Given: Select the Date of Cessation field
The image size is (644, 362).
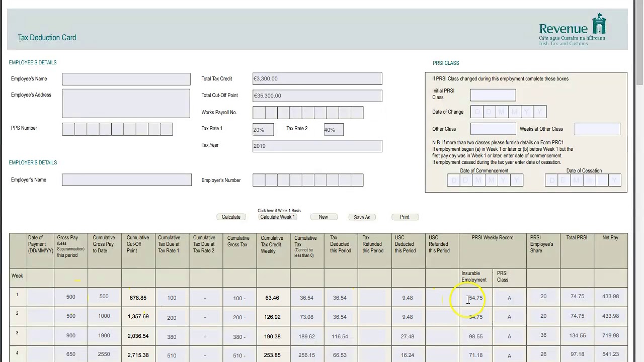Looking at the screenshot, I should [583, 180].
